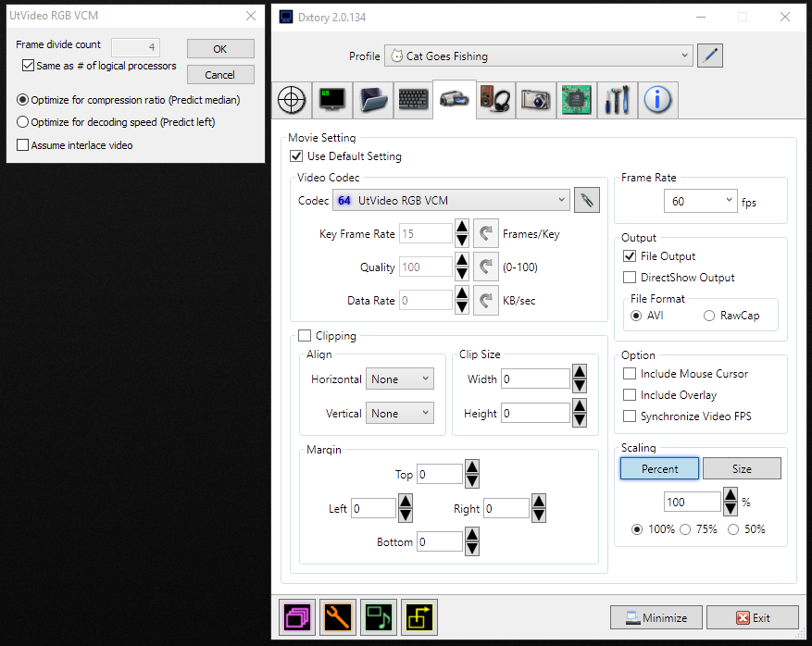Click the Minimize button at bottom
Image resolution: width=812 pixels, height=646 pixels.
[x=656, y=617]
